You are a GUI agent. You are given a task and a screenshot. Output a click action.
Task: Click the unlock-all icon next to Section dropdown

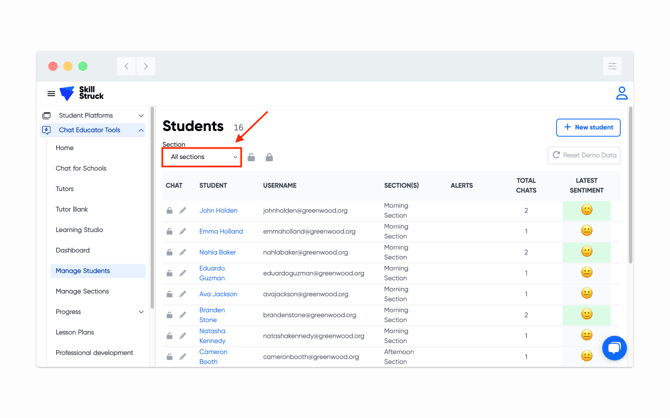(252, 157)
